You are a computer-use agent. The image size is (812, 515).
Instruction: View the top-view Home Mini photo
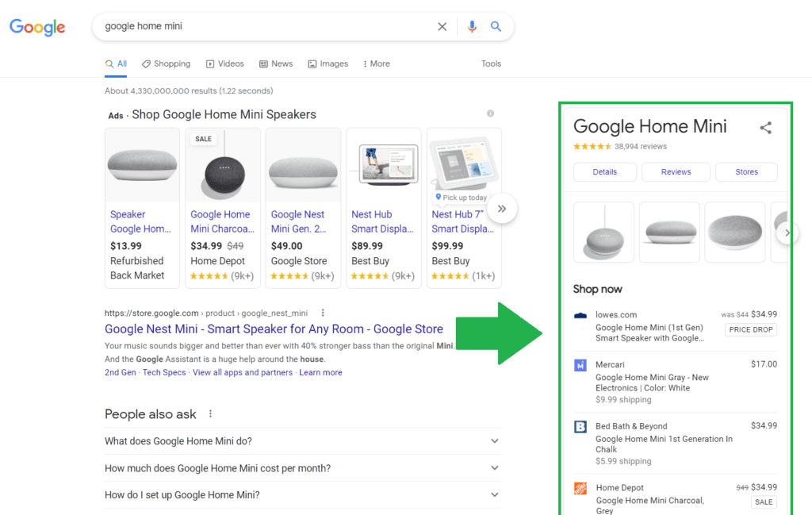pyautogui.click(x=735, y=233)
